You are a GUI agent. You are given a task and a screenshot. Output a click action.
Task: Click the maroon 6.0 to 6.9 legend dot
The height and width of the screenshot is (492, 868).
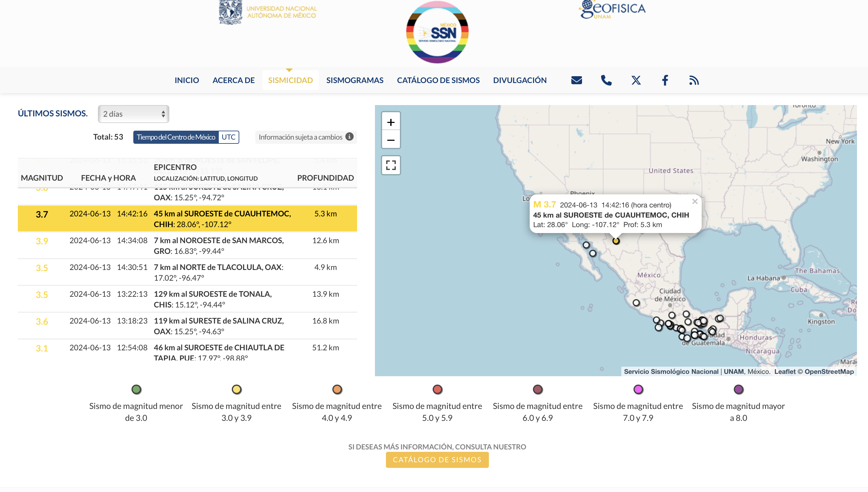click(538, 389)
